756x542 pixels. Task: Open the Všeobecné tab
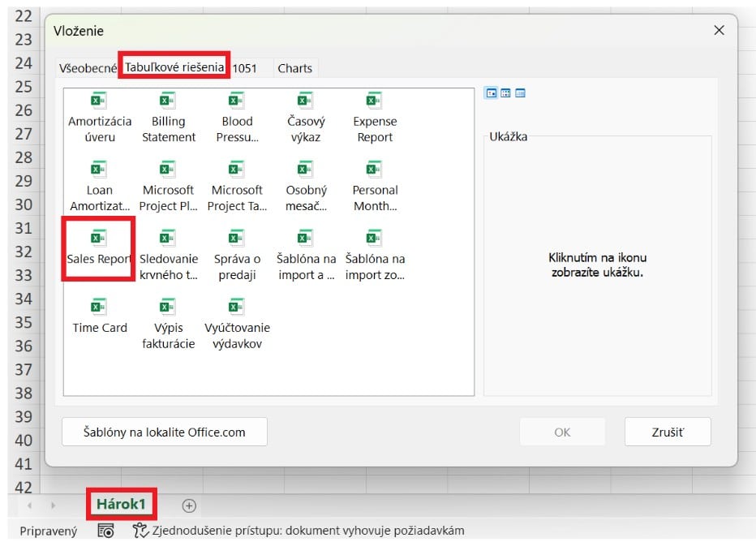[x=88, y=68]
